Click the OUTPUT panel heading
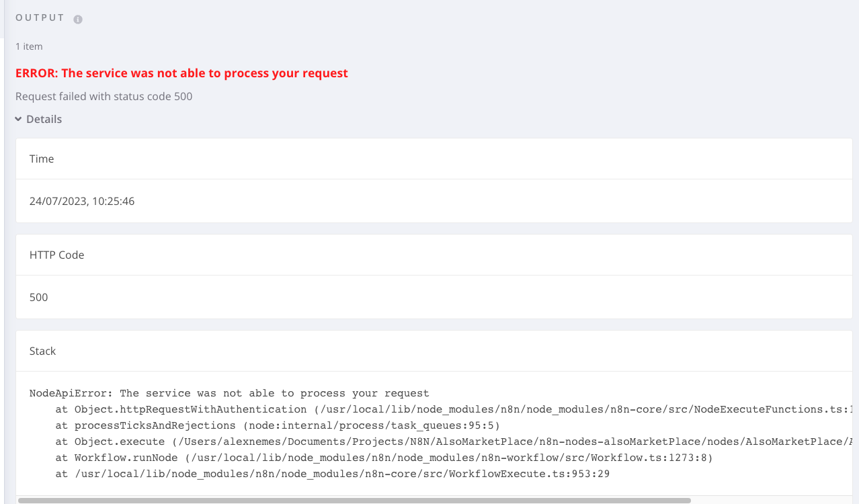The image size is (859, 504). [40, 18]
